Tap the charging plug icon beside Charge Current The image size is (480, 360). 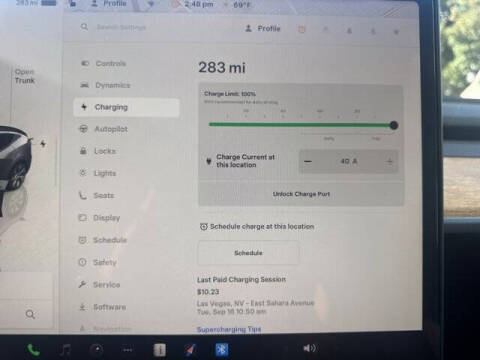pos(209,162)
